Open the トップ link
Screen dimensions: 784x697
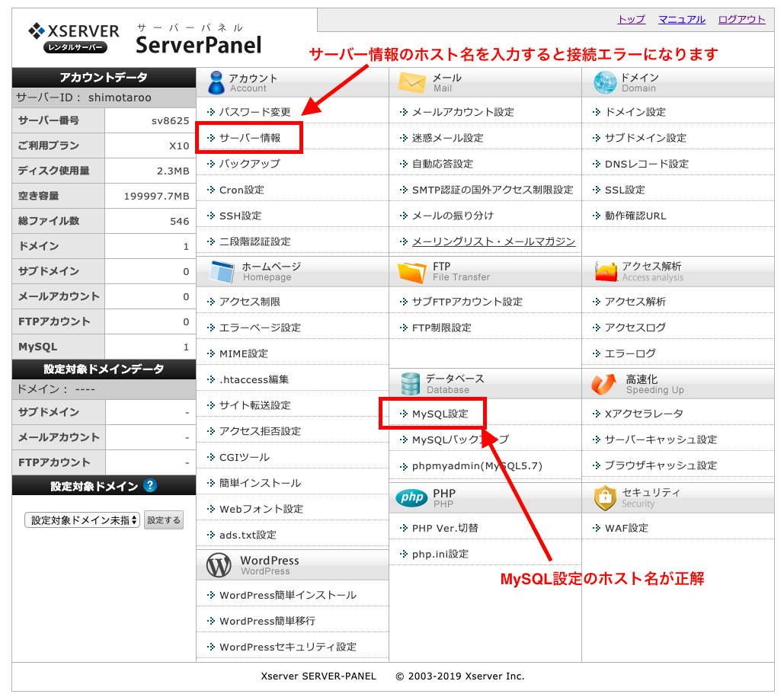(x=632, y=20)
